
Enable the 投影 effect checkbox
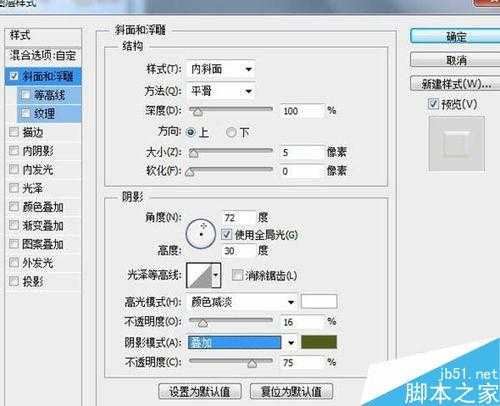coord(14,281)
